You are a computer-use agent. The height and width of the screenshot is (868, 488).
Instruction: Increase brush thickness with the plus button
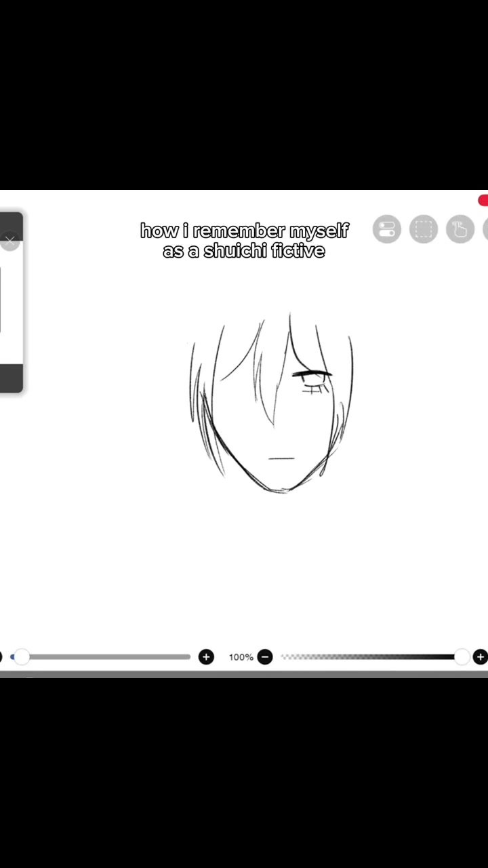tap(206, 656)
